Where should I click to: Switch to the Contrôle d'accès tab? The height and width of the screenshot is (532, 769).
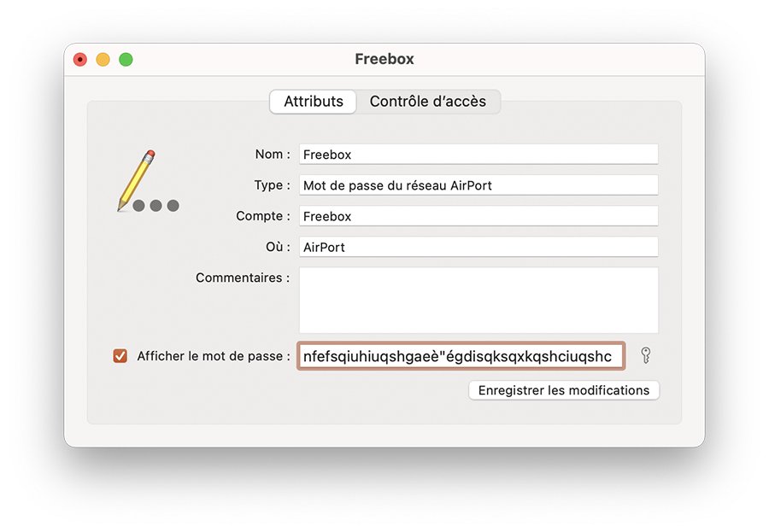tap(429, 101)
